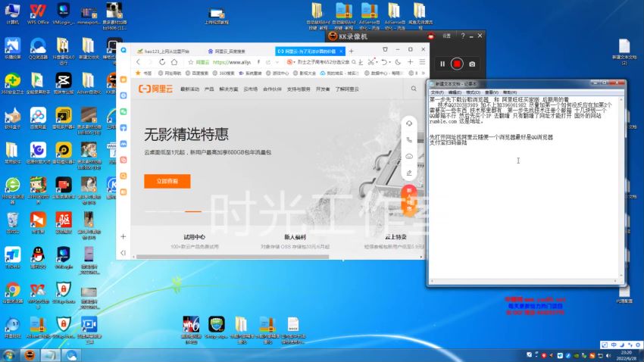Click the Aliyun site search magnifier
The height and width of the screenshot is (362, 644).
[x=414, y=89]
